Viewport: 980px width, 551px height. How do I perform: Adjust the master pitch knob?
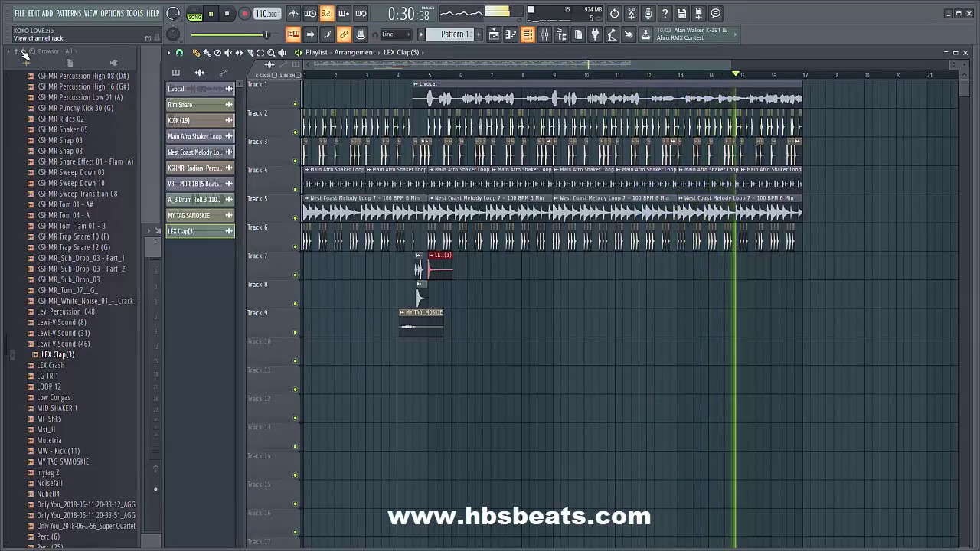pos(173,34)
